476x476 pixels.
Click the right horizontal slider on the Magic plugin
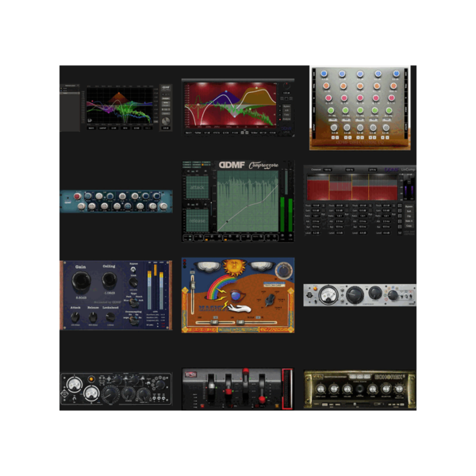pyautogui.click(x=258, y=322)
